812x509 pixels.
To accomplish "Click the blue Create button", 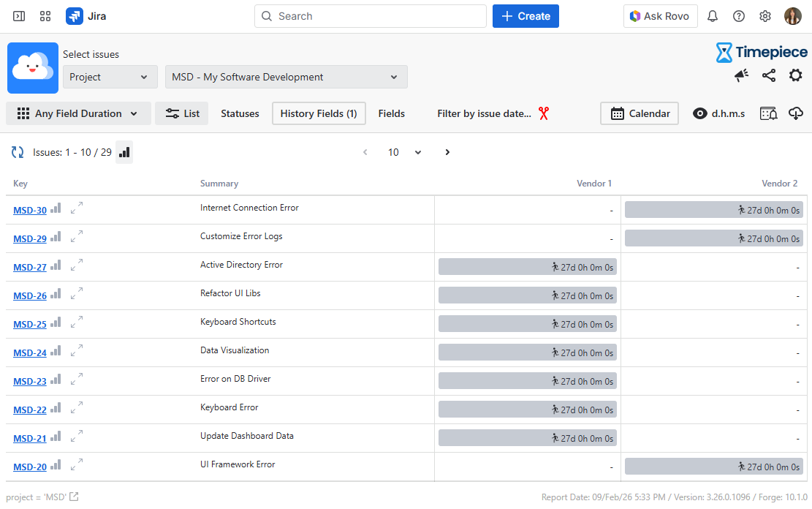I will [525, 16].
